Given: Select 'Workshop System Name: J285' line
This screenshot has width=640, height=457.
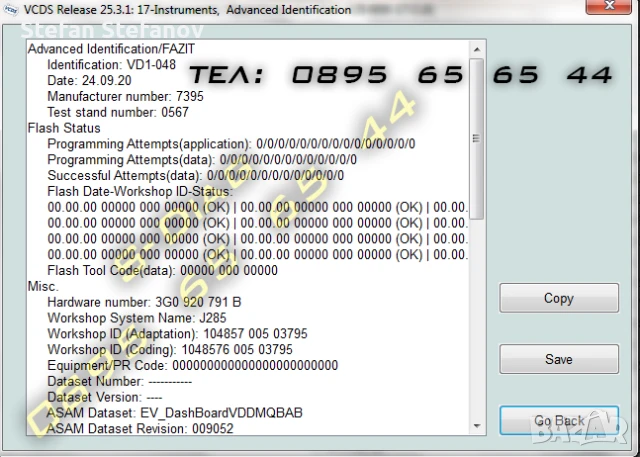Looking at the screenshot, I should (137, 318).
